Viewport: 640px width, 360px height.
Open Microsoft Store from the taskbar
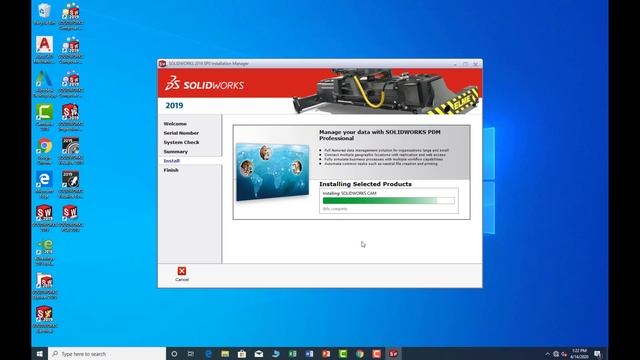[x=242, y=354]
